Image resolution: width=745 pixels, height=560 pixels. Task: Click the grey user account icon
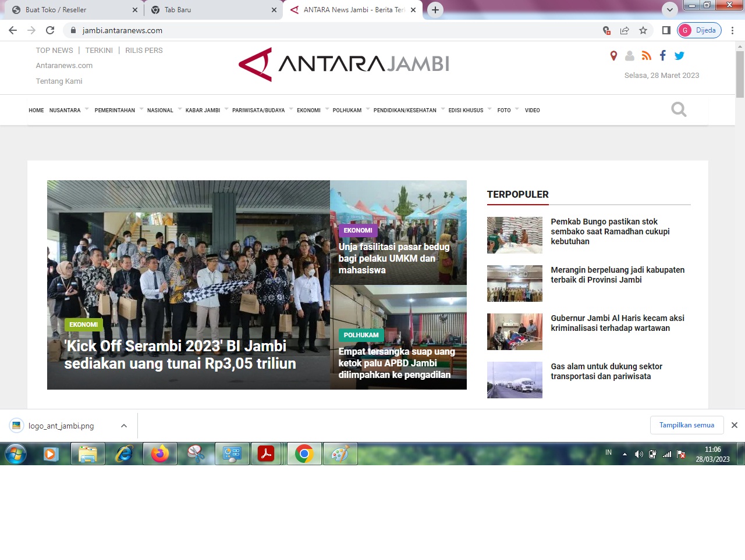[x=630, y=56]
